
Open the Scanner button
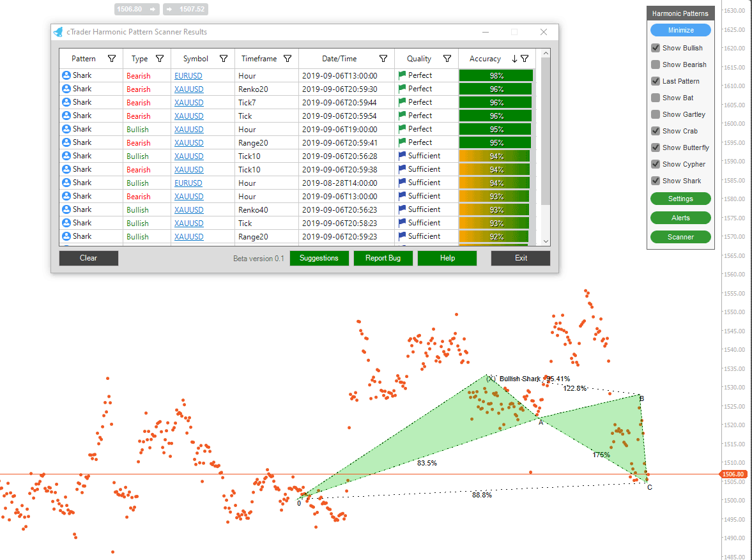coord(680,237)
